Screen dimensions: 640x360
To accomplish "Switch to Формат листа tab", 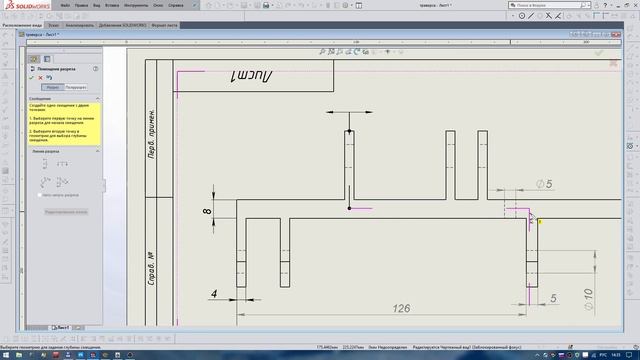I will 164,25.
